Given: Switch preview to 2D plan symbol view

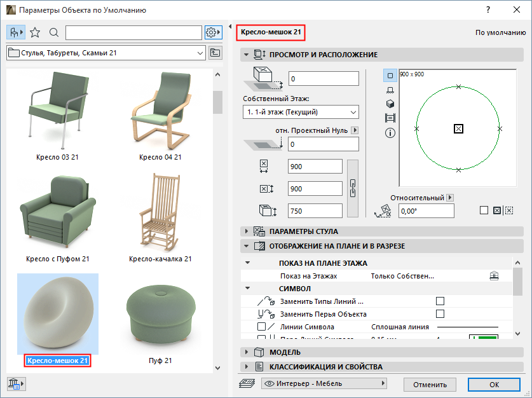Looking at the screenshot, I should click(x=390, y=75).
